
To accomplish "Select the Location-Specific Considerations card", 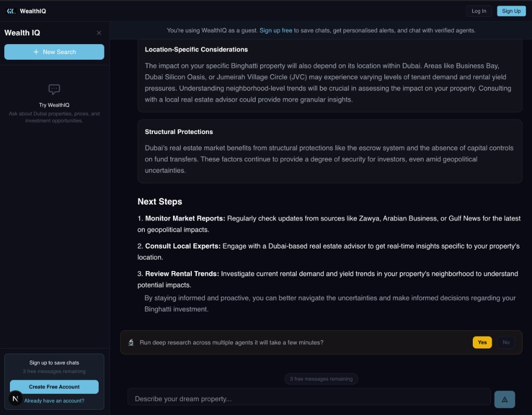I will [x=329, y=74].
